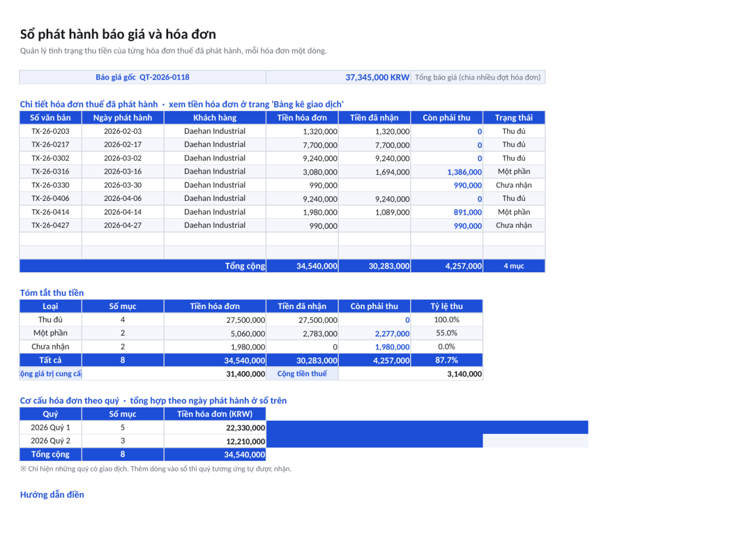Image resolution: width=756 pixels, height=535 pixels.
Task: Click the 'Quý' column header
Action: (51, 414)
